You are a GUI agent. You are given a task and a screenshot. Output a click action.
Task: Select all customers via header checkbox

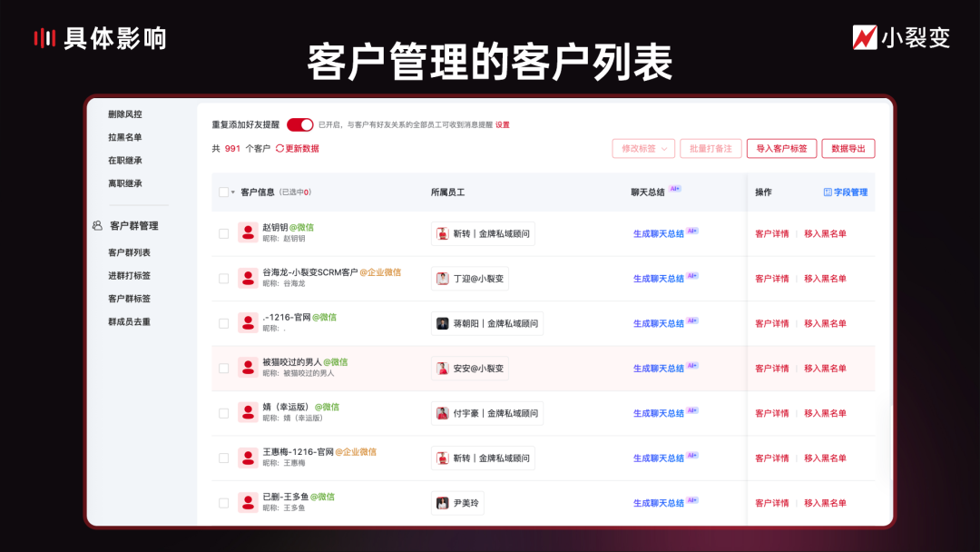[x=222, y=192]
